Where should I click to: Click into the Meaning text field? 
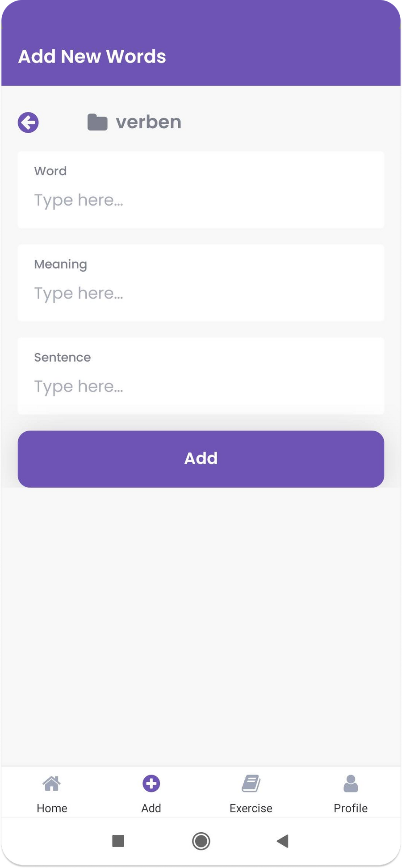201,293
